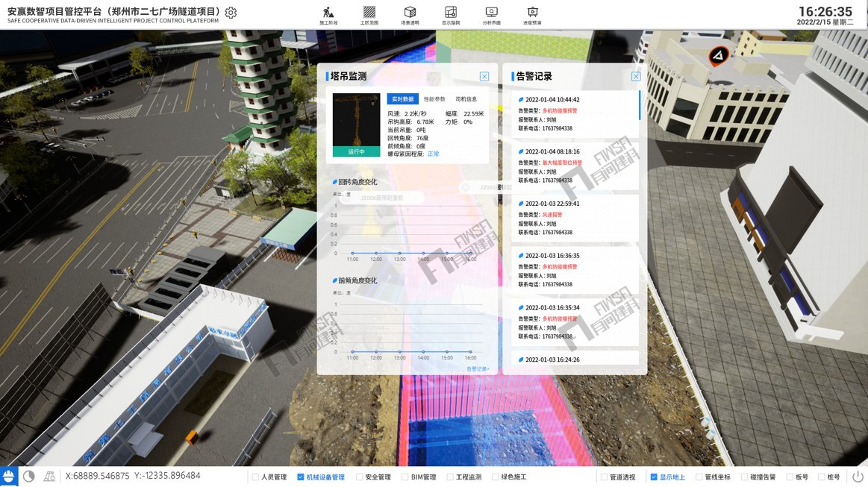Click the 最大幅度限位预警 alarm type text
868x487 pixels.
pos(562,163)
